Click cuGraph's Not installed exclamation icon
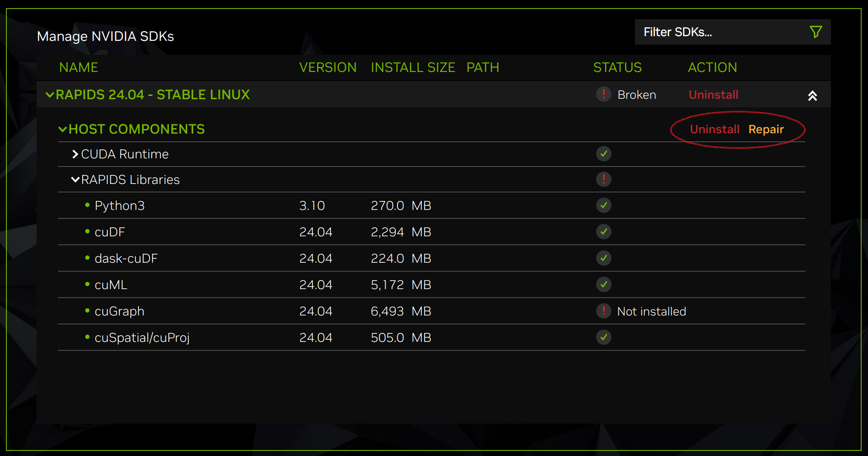The width and height of the screenshot is (868, 456). (x=603, y=311)
